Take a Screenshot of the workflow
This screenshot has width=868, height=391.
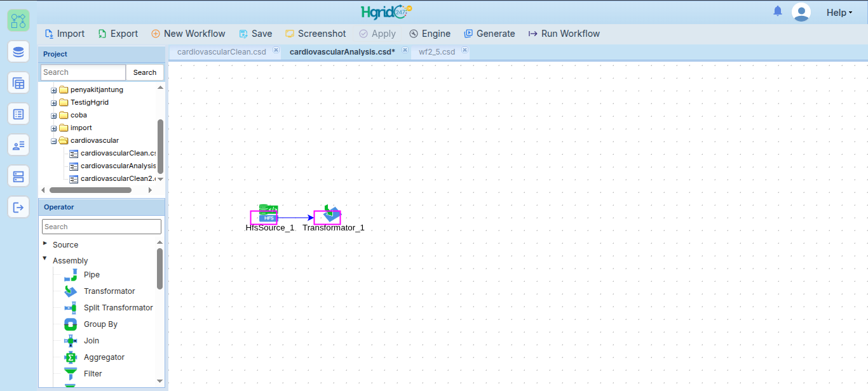coord(316,34)
